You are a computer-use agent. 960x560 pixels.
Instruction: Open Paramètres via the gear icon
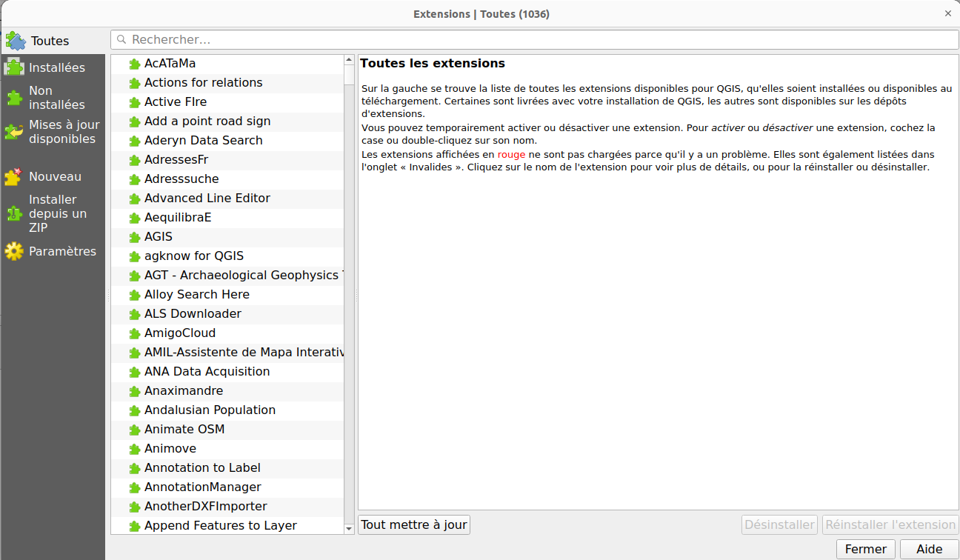click(x=15, y=251)
